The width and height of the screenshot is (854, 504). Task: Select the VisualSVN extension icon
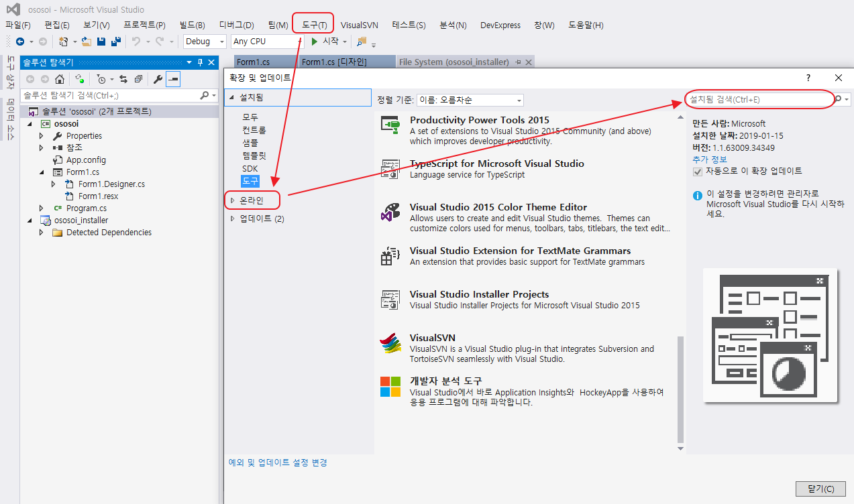[390, 343]
